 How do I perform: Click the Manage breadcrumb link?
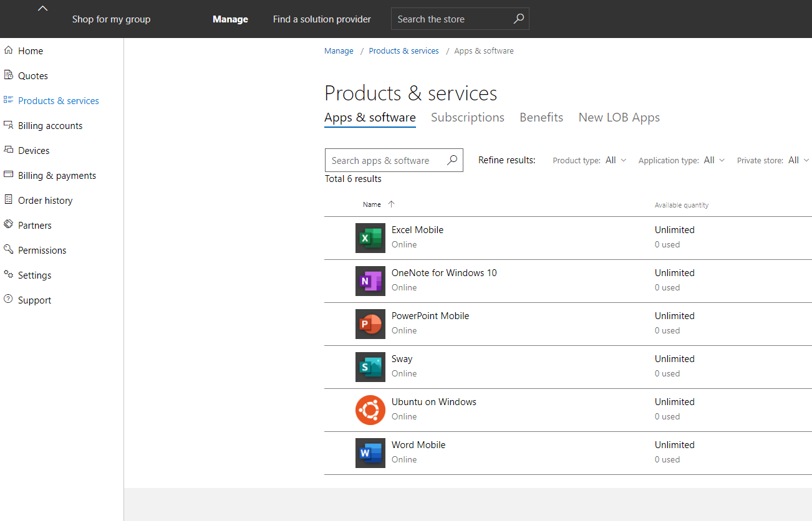(x=339, y=51)
